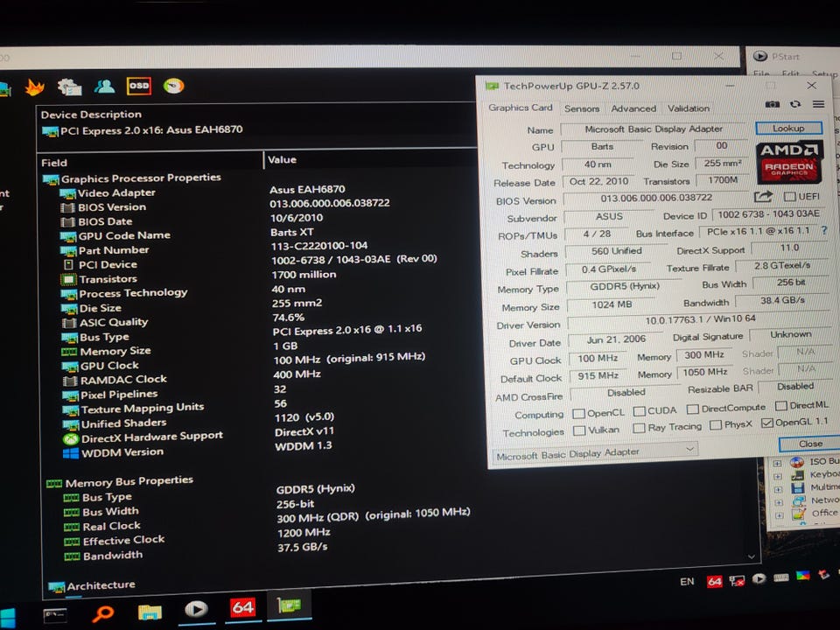Click the BIOS export share icon in GPU-Z
The width and height of the screenshot is (840, 630).
[x=763, y=197]
